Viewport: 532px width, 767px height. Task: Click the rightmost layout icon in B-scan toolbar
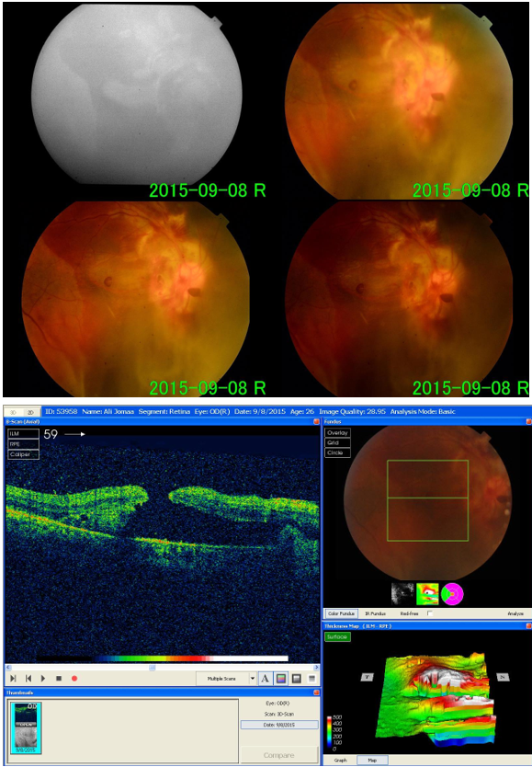coord(311,679)
